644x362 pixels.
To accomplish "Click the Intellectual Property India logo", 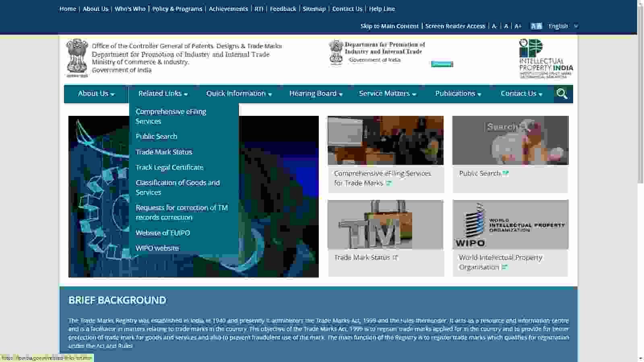I will [x=545, y=59].
